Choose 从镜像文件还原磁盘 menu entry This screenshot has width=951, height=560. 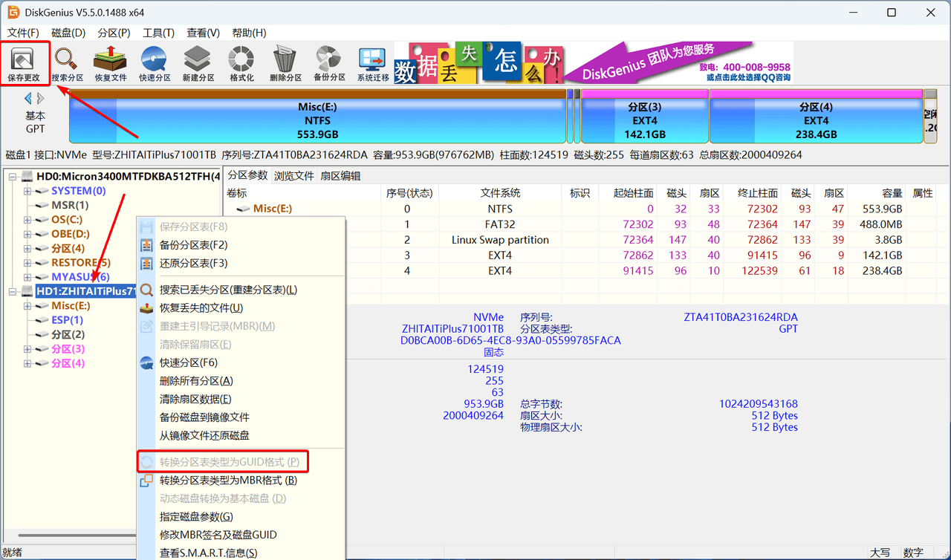tap(241, 436)
